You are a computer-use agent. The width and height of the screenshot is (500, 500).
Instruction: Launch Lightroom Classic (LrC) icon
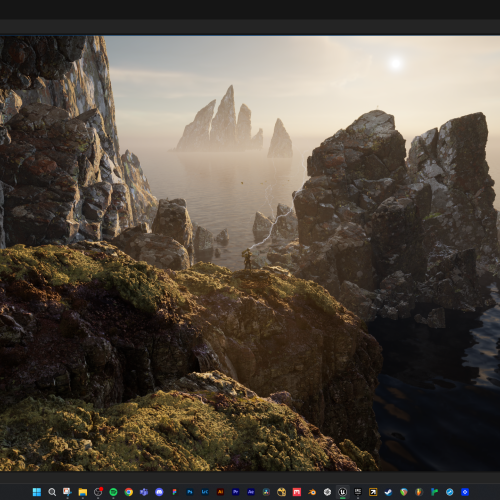(x=205, y=492)
